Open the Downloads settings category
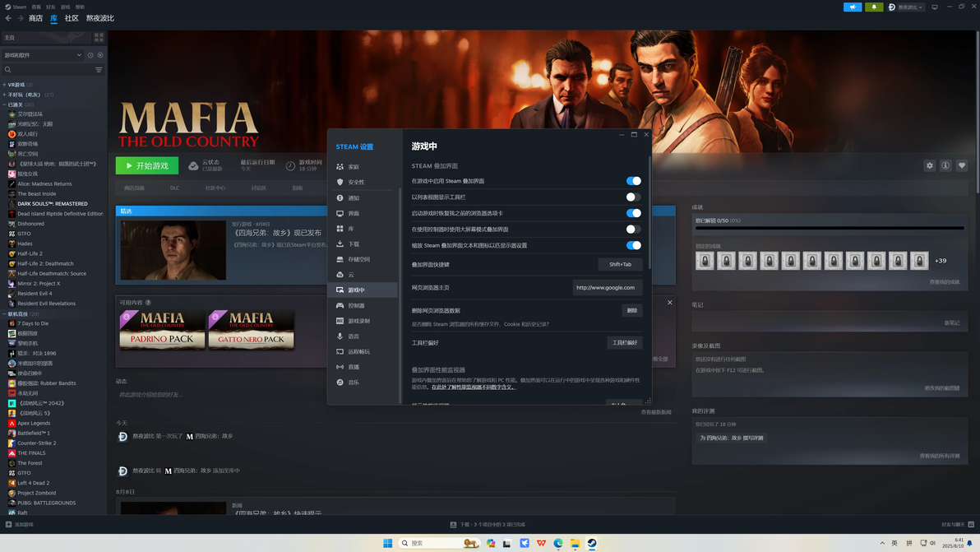Image resolution: width=980 pixels, height=552 pixels. point(363,244)
